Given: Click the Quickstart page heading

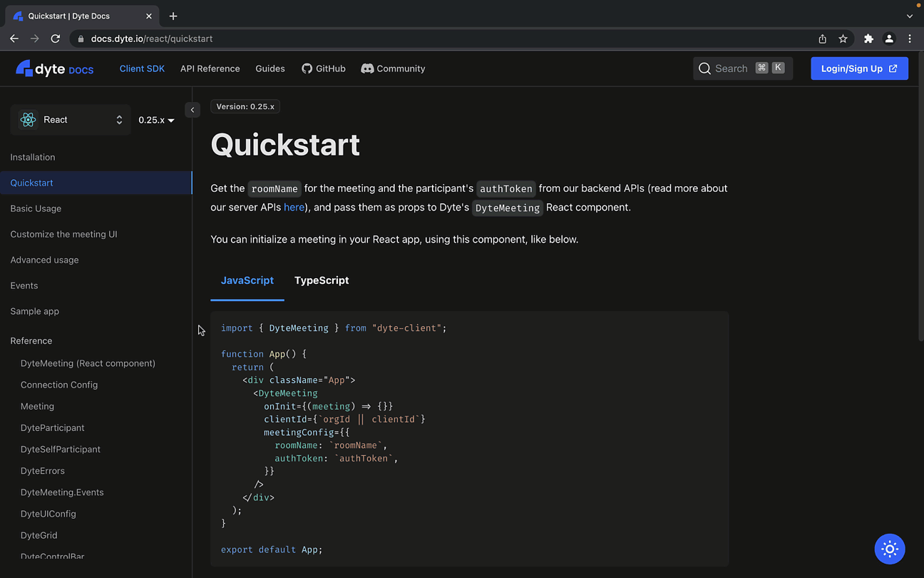Looking at the screenshot, I should [285, 145].
